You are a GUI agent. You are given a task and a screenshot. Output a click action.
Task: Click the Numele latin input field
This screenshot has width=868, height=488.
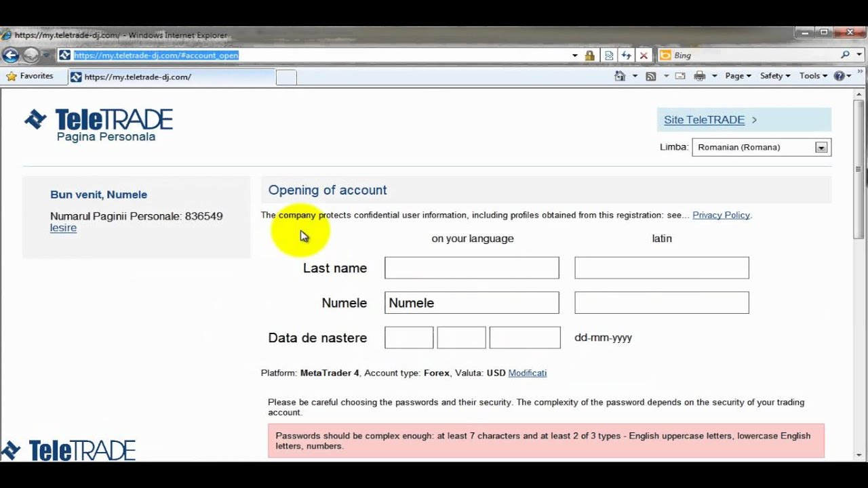click(x=662, y=303)
